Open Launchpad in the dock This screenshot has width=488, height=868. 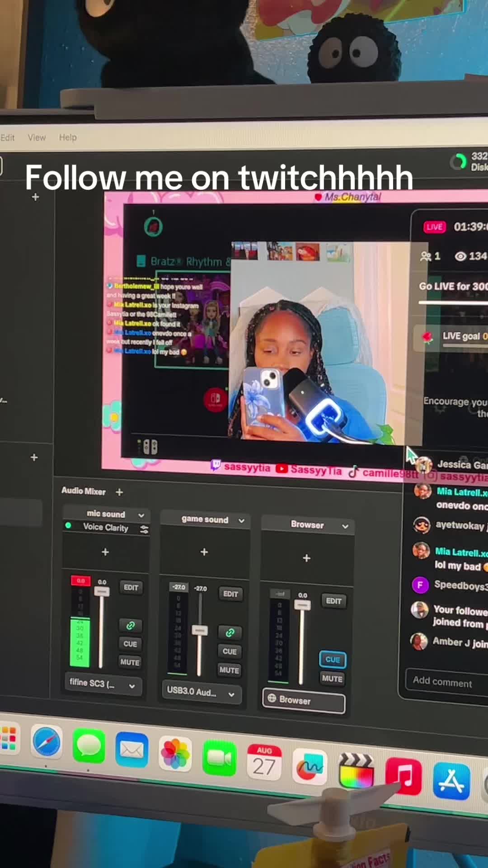pos(9,739)
